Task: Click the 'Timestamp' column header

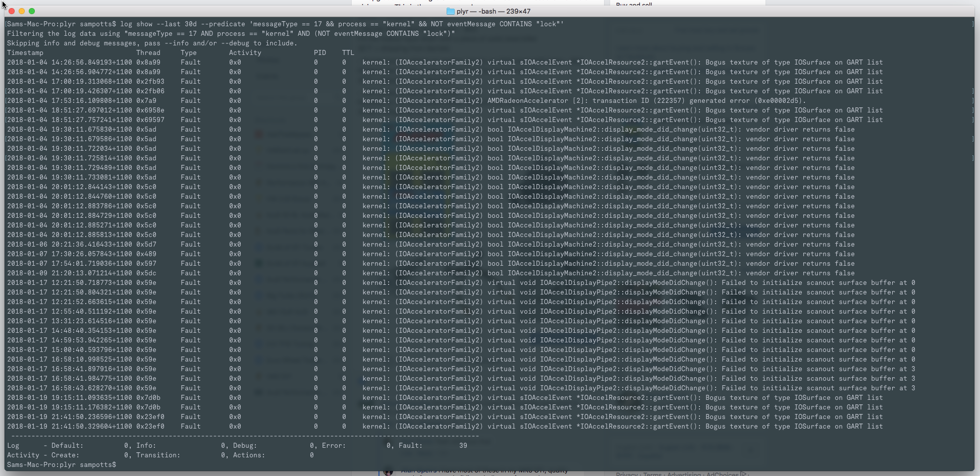Action: click(x=25, y=53)
